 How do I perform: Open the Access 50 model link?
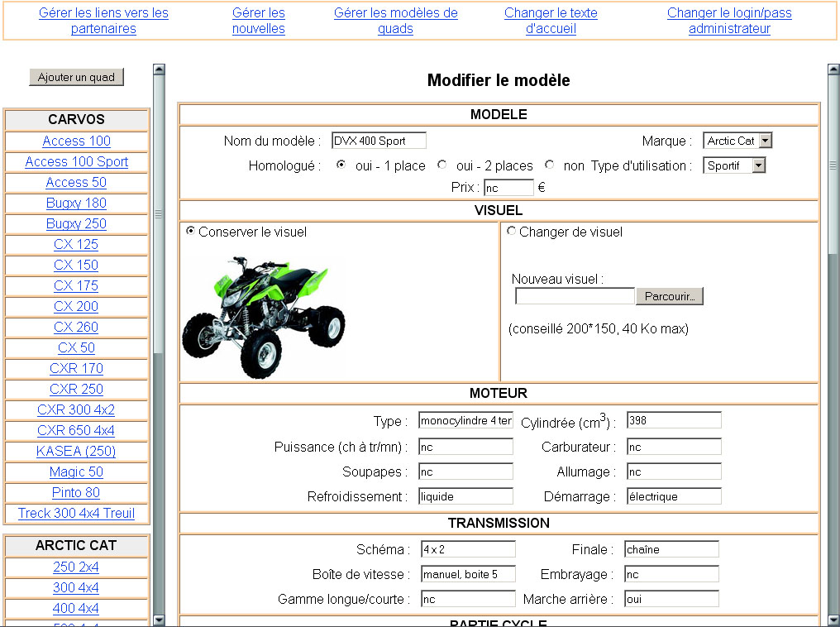click(x=76, y=182)
